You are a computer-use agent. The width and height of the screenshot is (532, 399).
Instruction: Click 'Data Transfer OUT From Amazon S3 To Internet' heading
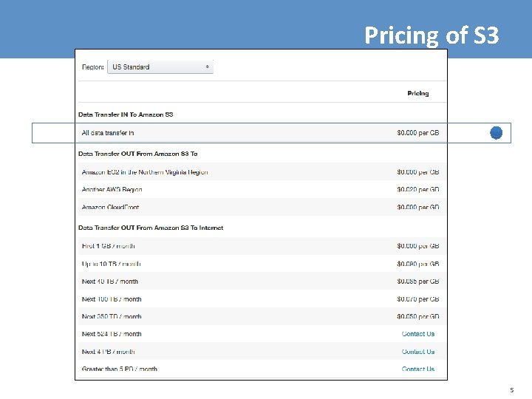151,228
